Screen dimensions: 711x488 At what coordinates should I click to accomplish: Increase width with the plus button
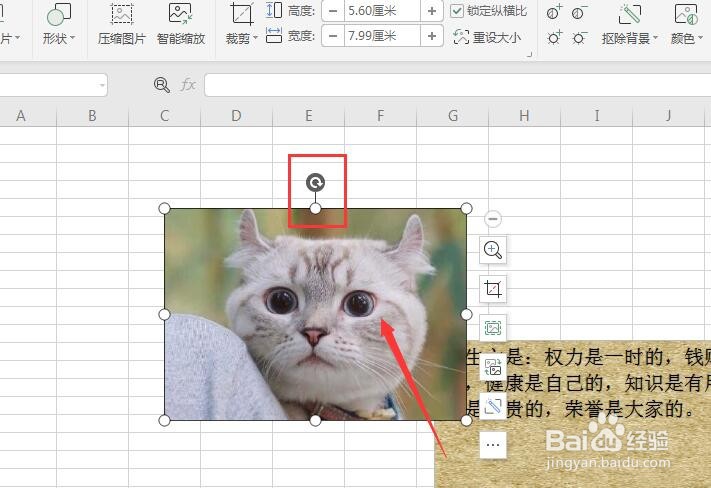pyautogui.click(x=432, y=36)
